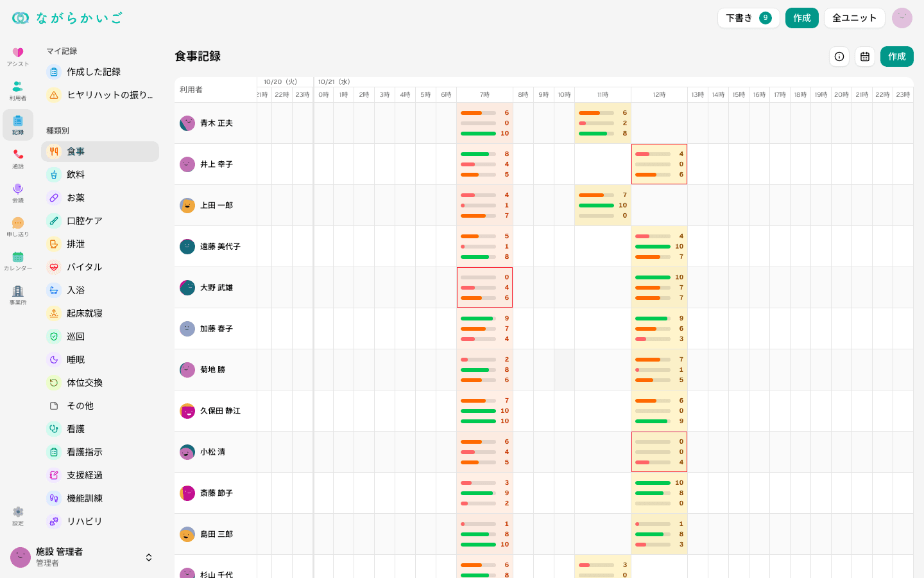
Task: Open the カレンダー icon in sidebar
Action: click(x=18, y=261)
